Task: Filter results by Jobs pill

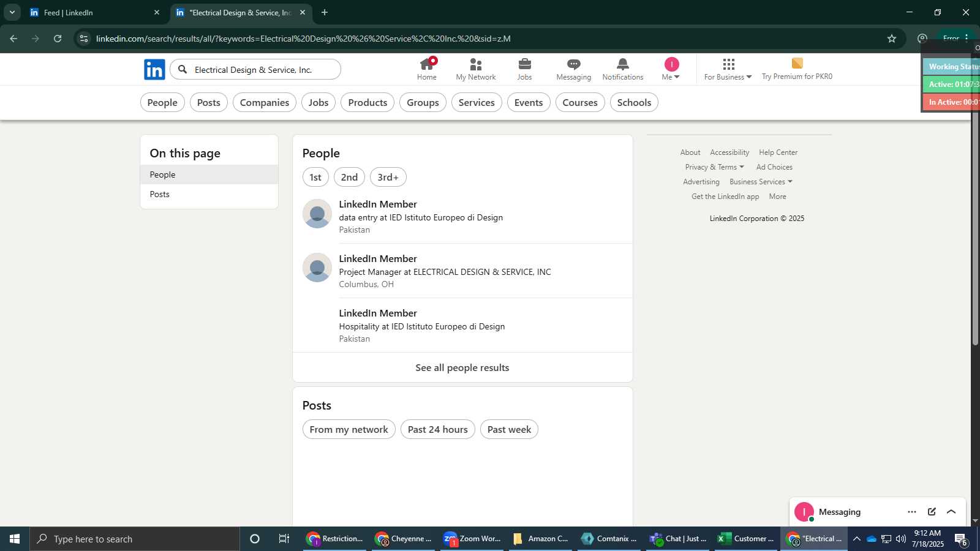Action: tap(318, 102)
